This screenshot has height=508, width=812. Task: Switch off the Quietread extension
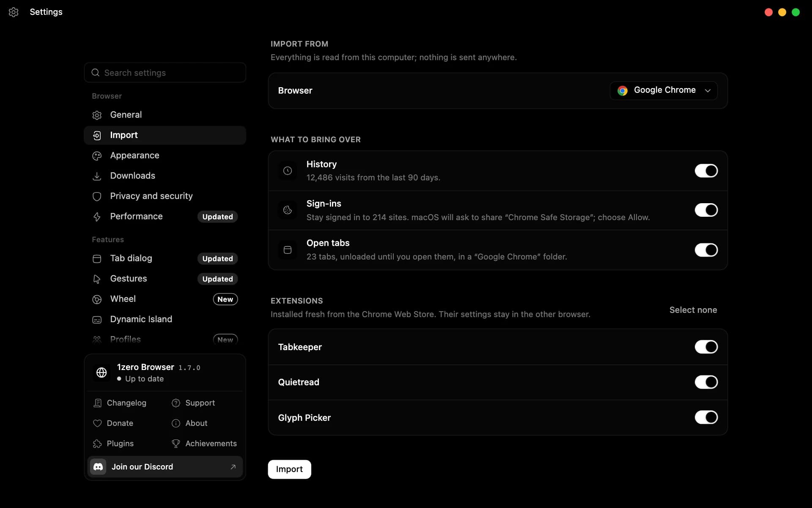(706, 382)
